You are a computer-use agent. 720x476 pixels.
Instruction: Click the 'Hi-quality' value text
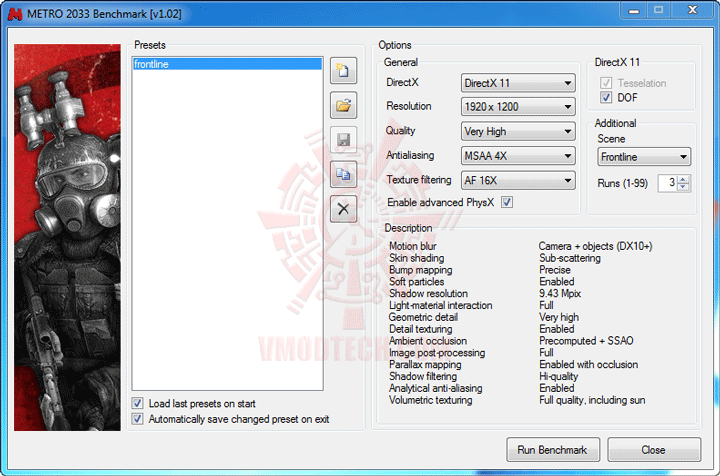[558, 377]
